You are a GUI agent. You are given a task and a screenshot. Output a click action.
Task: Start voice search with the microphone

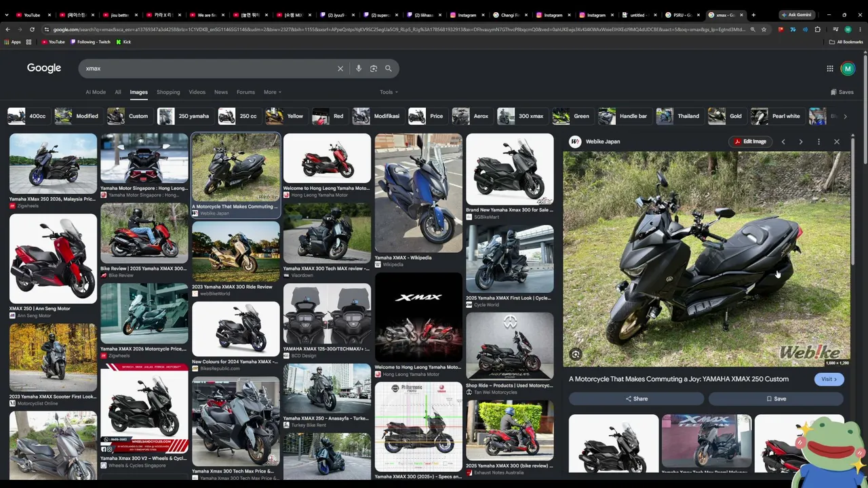coord(359,68)
